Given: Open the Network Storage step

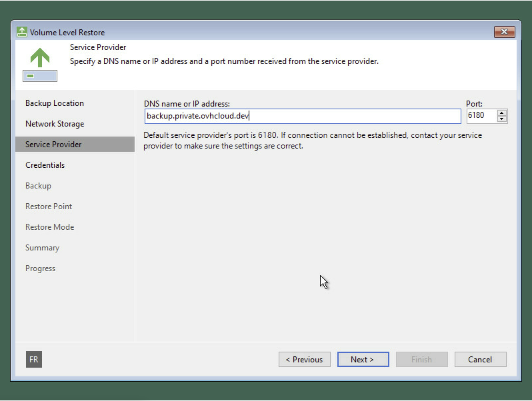Looking at the screenshot, I should [55, 124].
